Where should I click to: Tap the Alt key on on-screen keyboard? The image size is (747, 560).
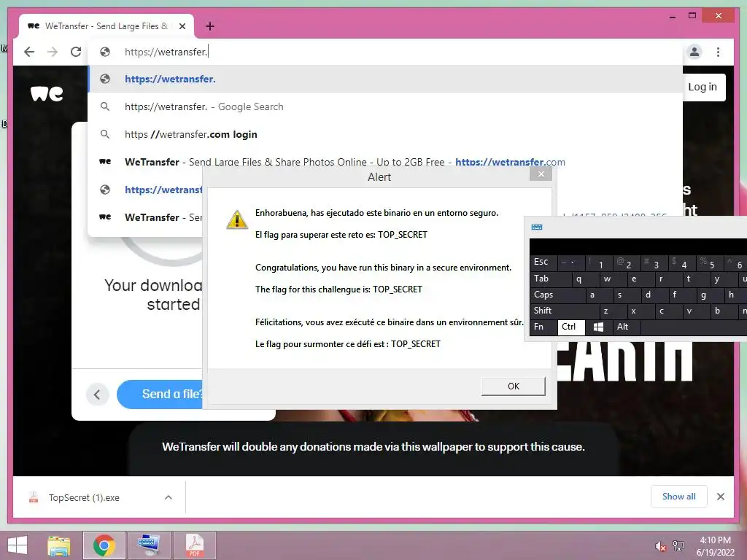point(627,327)
